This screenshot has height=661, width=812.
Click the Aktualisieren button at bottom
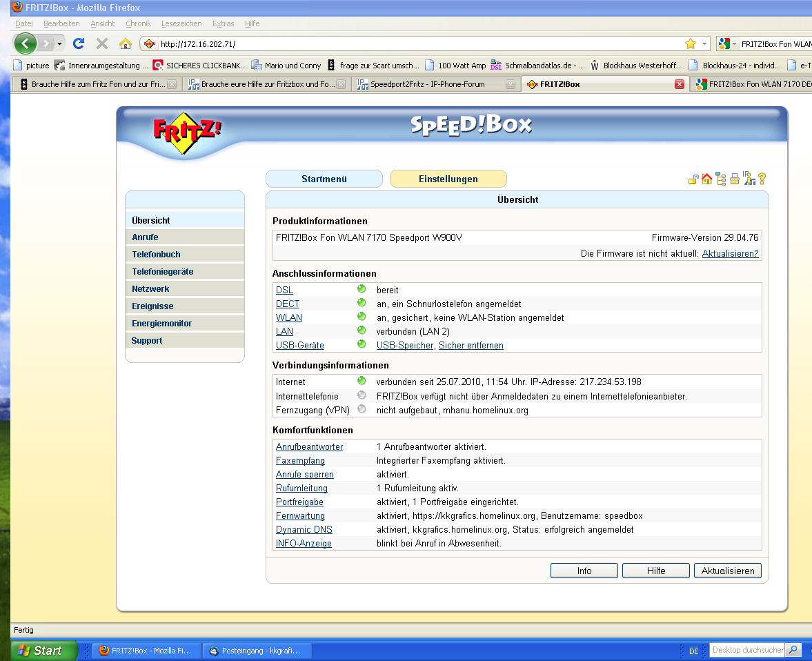(728, 571)
